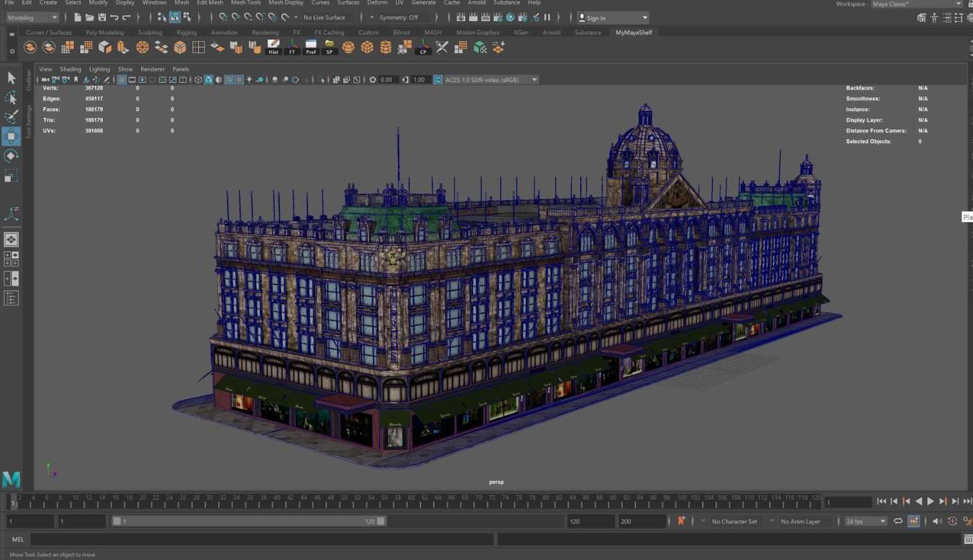Click the current frame input field
Screen dimensions: 973x560
pyautogui.click(x=848, y=502)
